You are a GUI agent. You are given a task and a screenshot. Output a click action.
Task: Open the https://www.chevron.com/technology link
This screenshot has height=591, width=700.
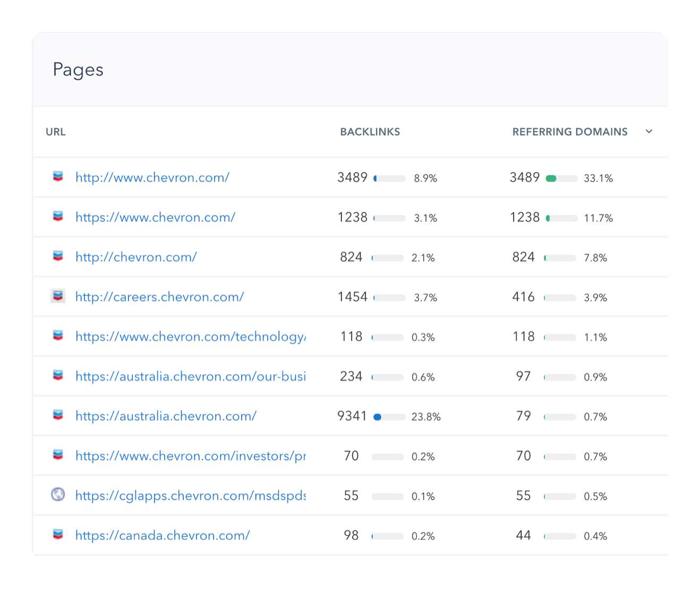click(x=191, y=336)
